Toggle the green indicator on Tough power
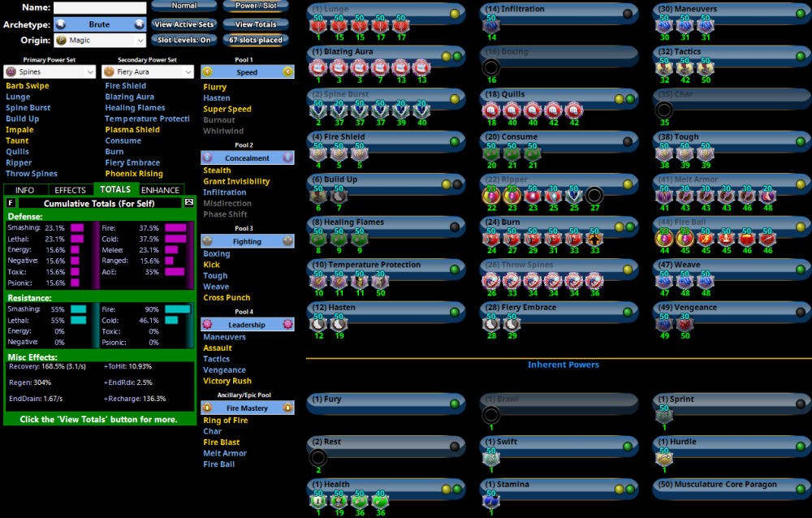 [x=801, y=140]
